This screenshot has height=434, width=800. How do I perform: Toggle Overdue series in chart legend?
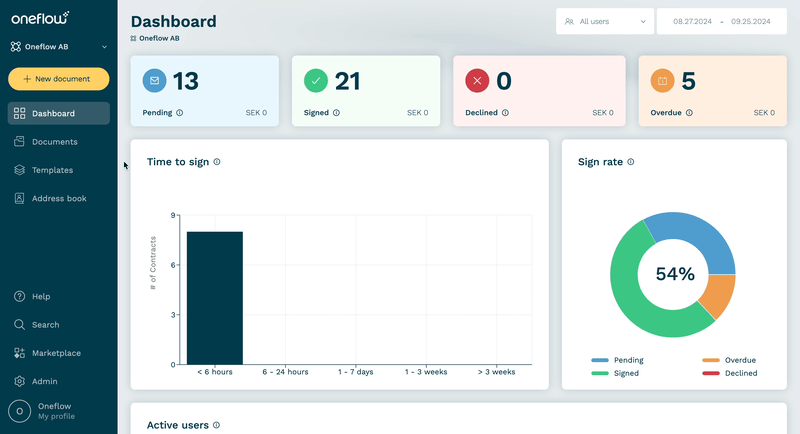[729, 360]
